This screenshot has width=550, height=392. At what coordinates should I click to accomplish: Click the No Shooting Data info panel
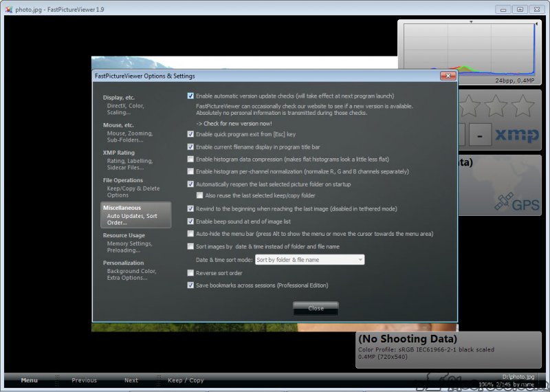coord(448,349)
